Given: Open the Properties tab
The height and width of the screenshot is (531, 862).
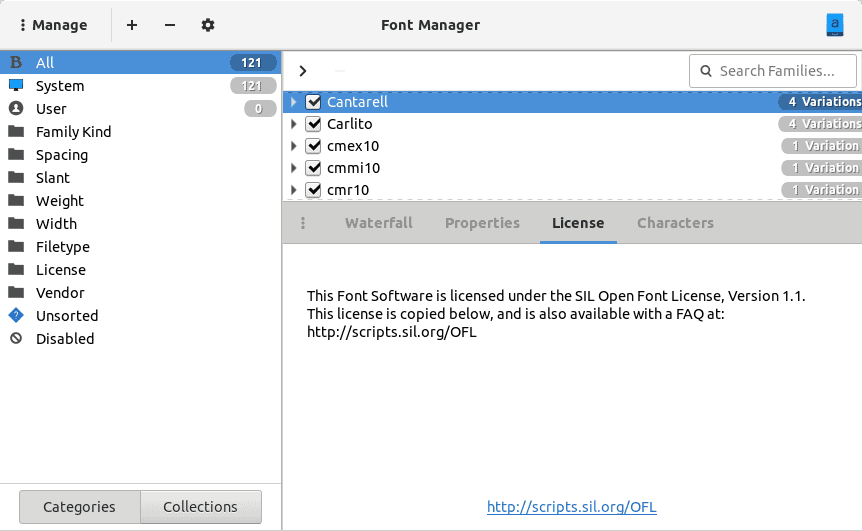Looking at the screenshot, I should pyautogui.click(x=482, y=223).
